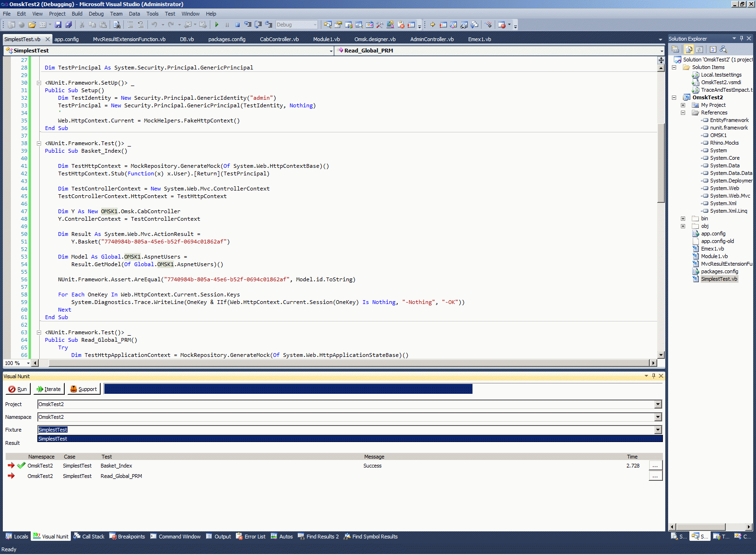Open the Fixture combo box dropdown arrow
This screenshot has height=555, width=756.
(x=658, y=430)
